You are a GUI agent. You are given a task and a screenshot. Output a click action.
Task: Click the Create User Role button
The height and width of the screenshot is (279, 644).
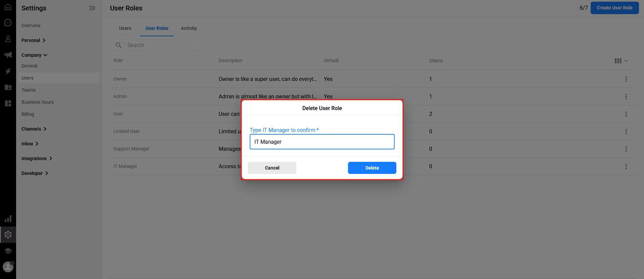[x=614, y=8]
